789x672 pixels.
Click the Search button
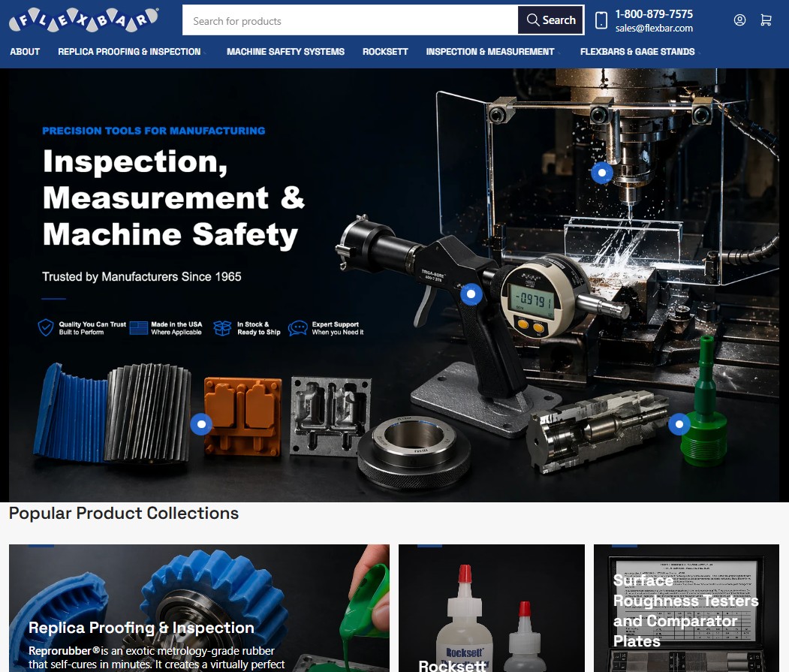(x=551, y=20)
